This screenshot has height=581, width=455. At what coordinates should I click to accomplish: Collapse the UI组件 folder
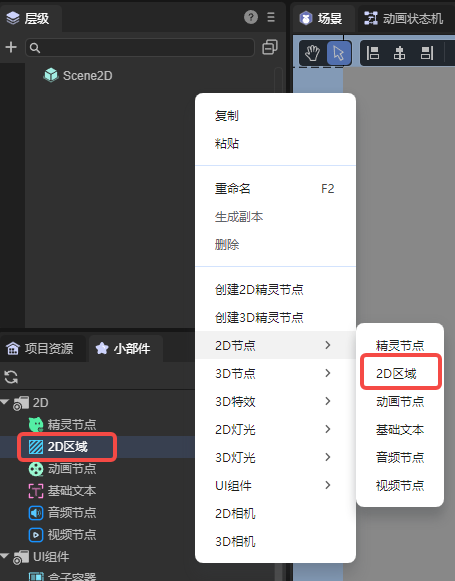(5, 556)
